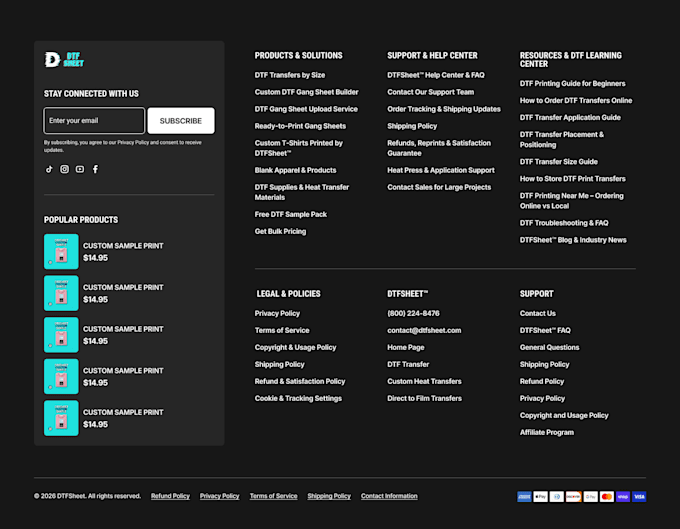The height and width of the screenshot is (529, 680).
Task: Open Refund & Satisfaction Policy link
Action: pos(300,381)
